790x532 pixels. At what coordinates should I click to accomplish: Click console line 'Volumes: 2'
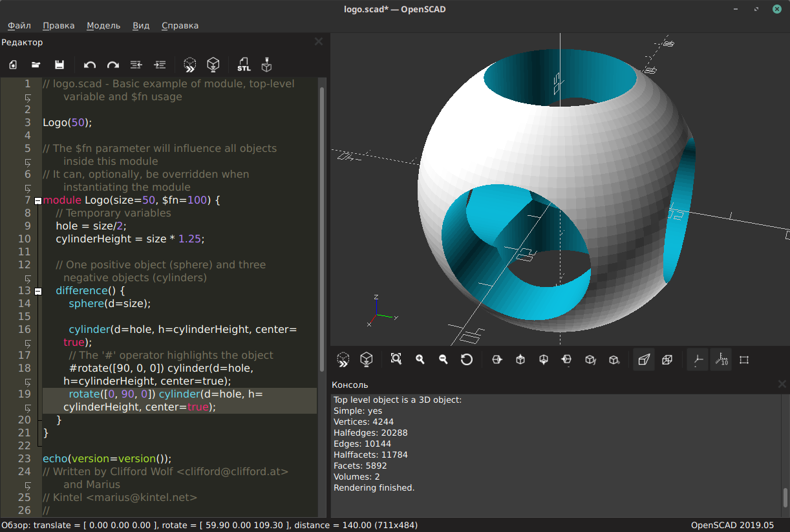(357, 476)
